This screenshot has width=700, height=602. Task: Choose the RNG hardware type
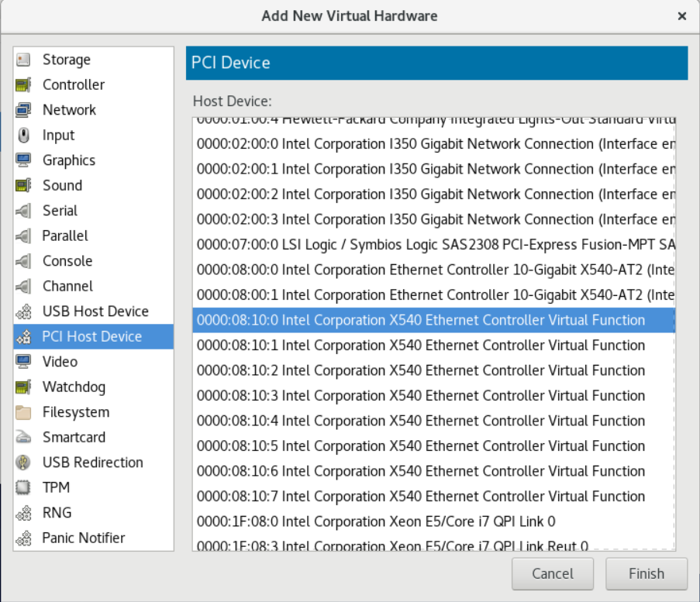point(93,513)
